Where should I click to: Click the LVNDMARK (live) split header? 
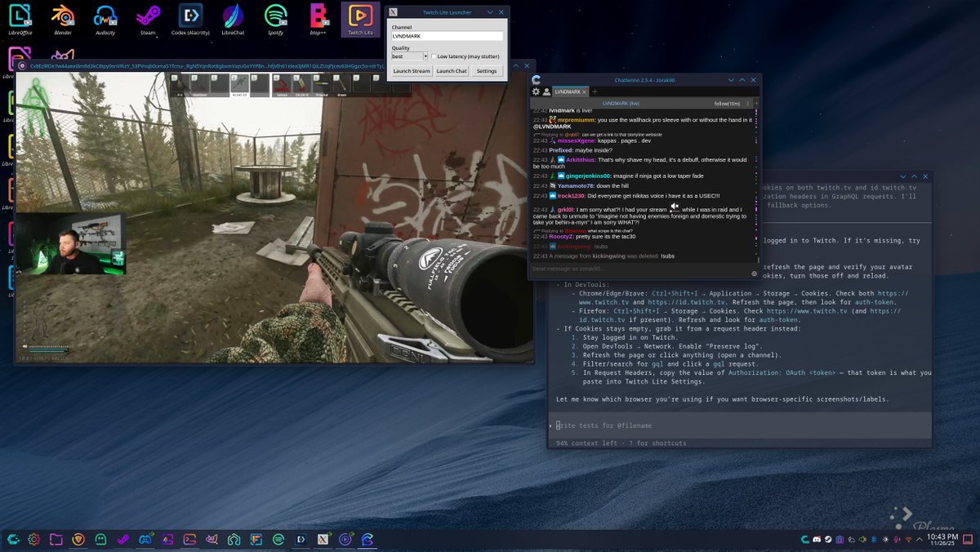tap(621, 104)
